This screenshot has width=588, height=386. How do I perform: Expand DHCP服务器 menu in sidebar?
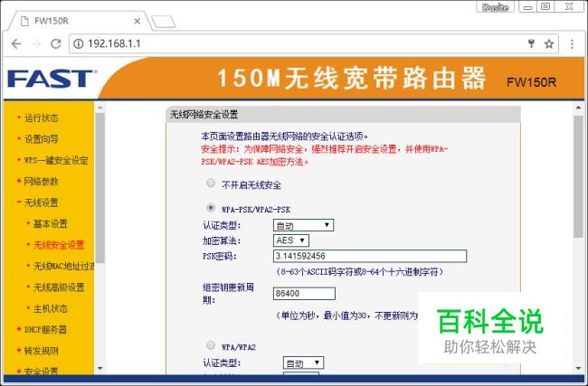click(x=45, y=330)
